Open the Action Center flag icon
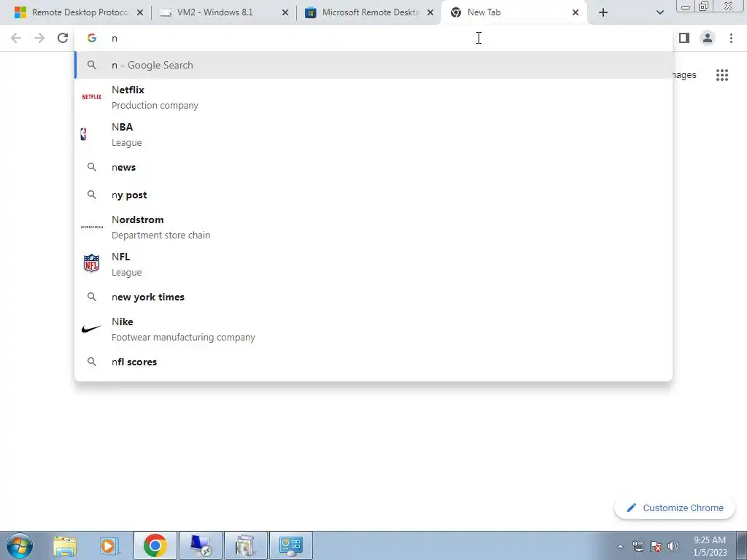Viewport: 747px width, 560px height. point(656,546)
